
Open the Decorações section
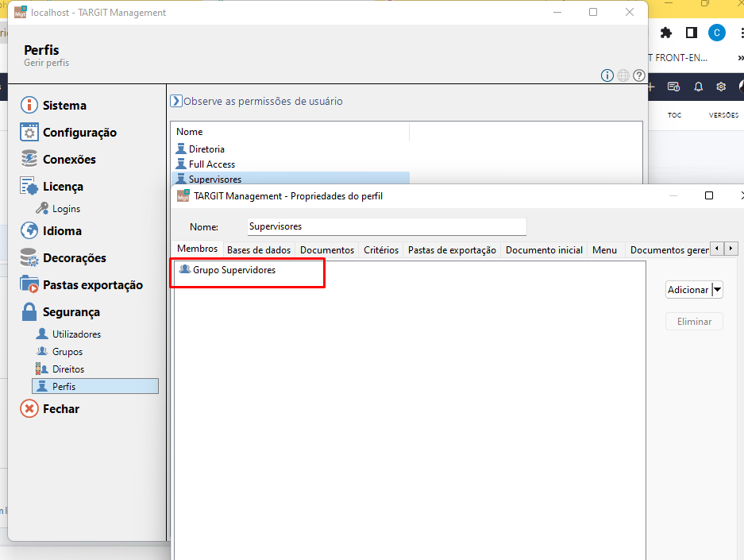63,258
